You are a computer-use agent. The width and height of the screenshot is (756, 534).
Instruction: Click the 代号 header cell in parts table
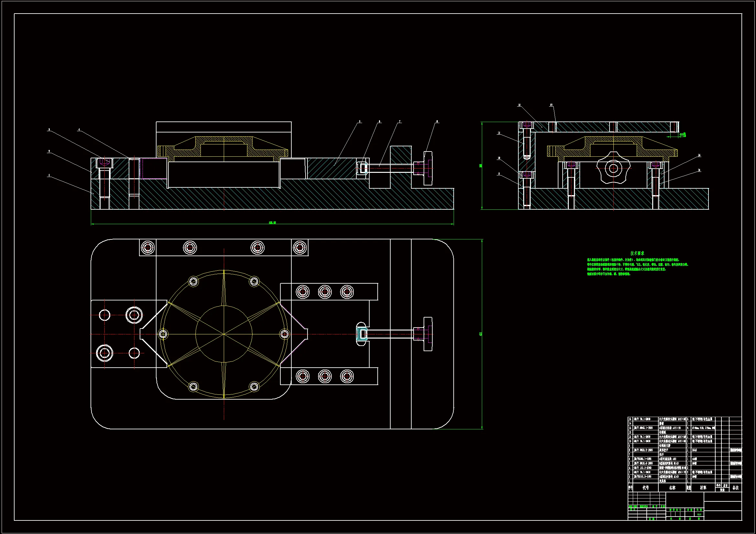(x=645, y=487)
